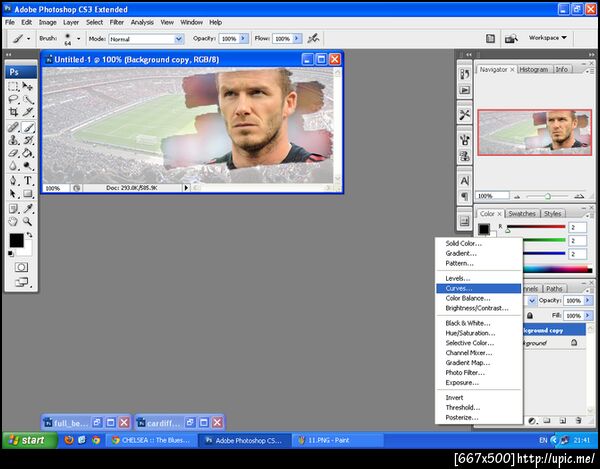The image size is (600, 469).
Task: Switch to the Swatches tab
Action: pyautogui.click(x=522, y=213)
